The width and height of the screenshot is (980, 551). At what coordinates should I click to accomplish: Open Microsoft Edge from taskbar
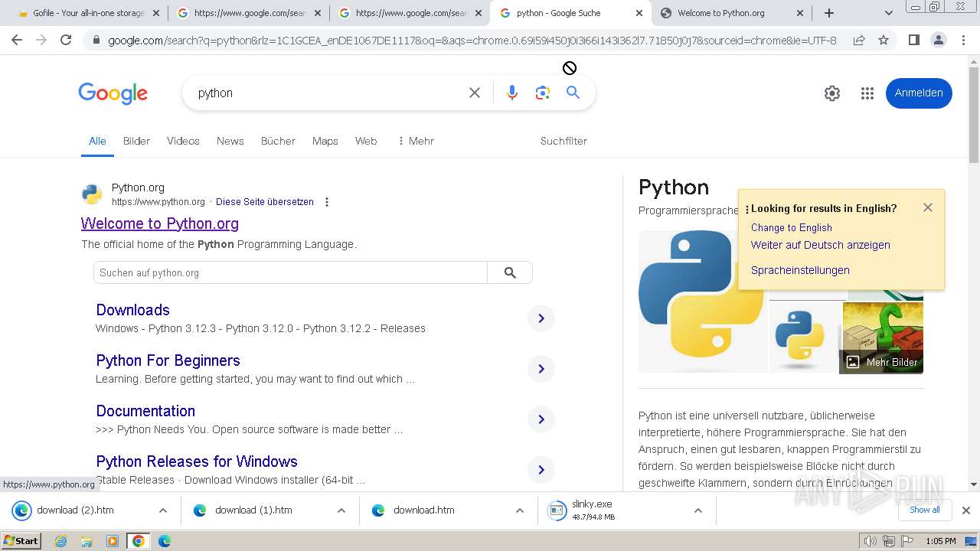click(x=164, y=541)
